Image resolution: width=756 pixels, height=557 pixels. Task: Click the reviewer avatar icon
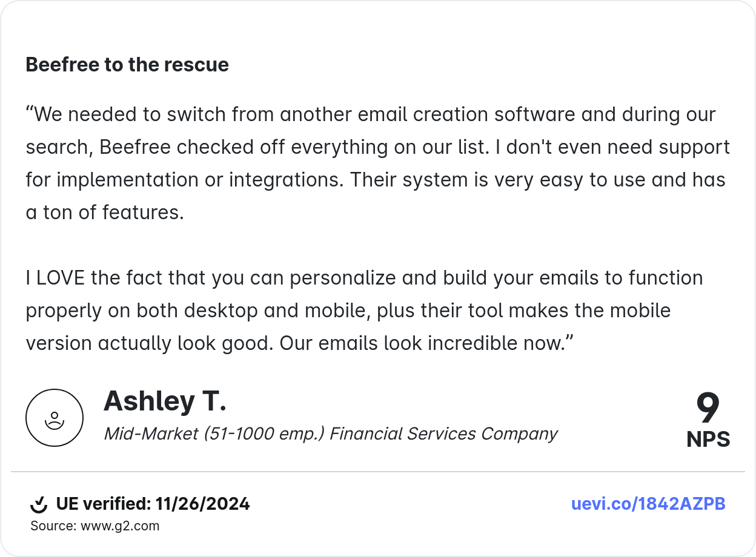coord(55,418)
